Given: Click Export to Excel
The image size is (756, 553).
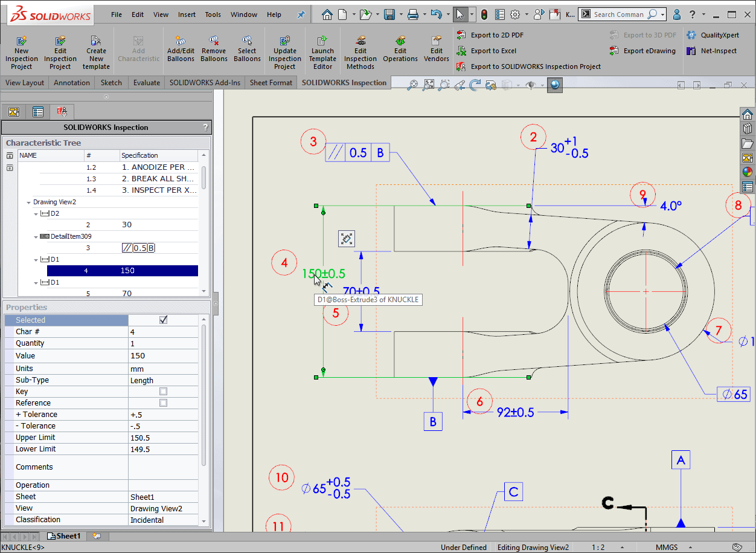Looking at the screenshot, I should click(493, 51).
